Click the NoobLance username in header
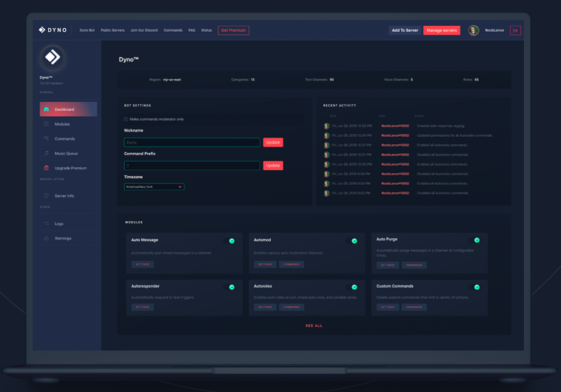This screenshot has height=392, width=561. click(x=494, y=30)
